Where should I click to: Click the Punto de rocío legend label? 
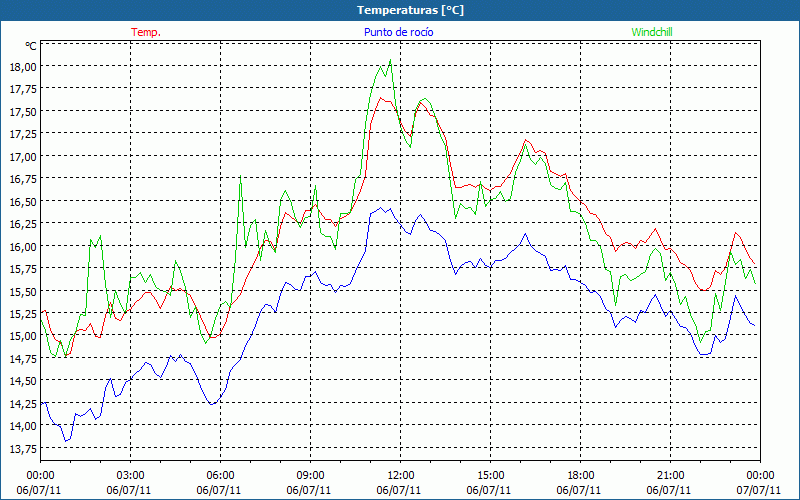[x=398, y=32]
